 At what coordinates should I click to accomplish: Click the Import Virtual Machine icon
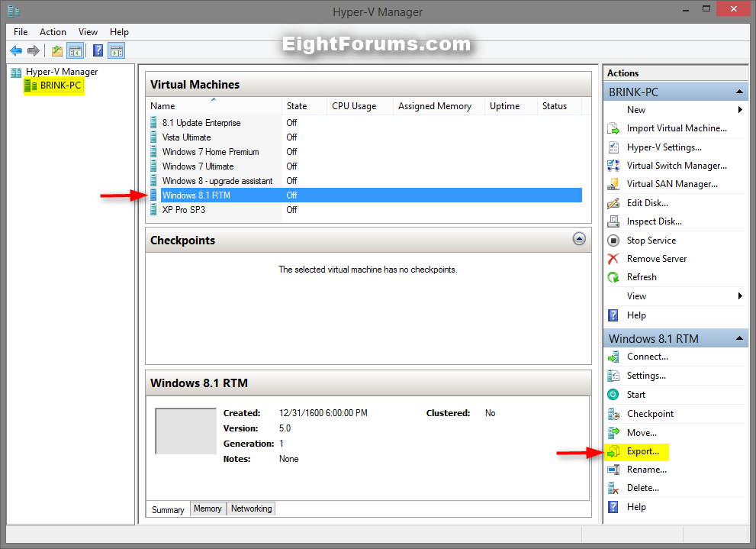pos(613,128)
